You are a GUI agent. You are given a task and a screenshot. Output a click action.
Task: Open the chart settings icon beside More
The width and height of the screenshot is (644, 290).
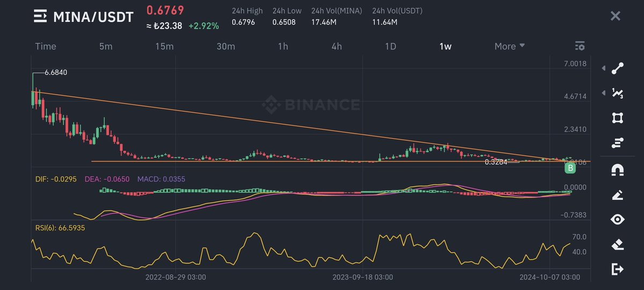(580, 46)
